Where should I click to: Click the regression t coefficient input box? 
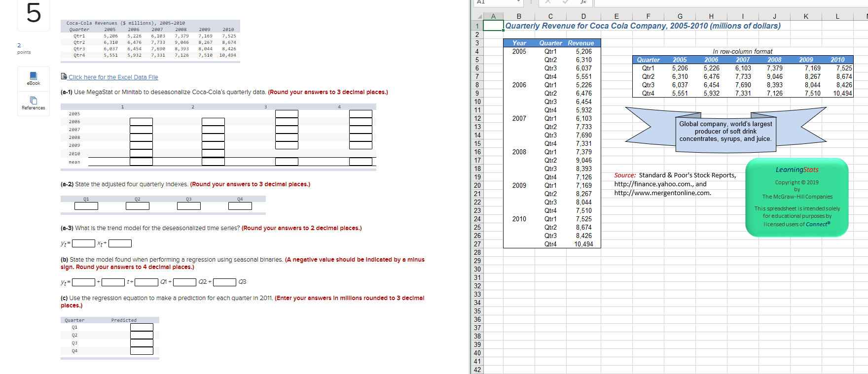coord(113,282)
